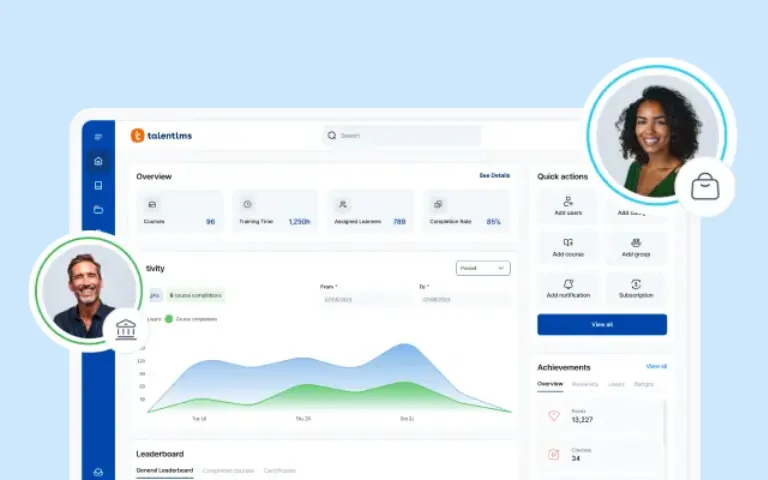
Task: Click the Add group quick action icon
Action: [636, 242]
